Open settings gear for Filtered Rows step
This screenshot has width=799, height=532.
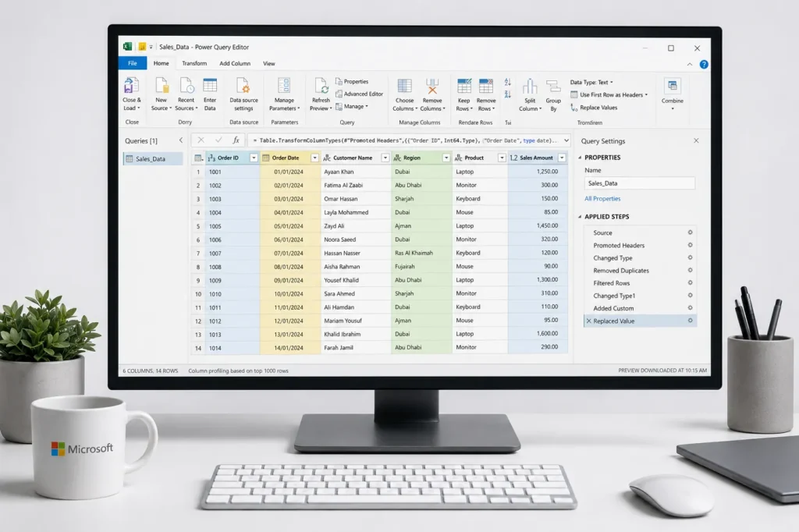690,283
